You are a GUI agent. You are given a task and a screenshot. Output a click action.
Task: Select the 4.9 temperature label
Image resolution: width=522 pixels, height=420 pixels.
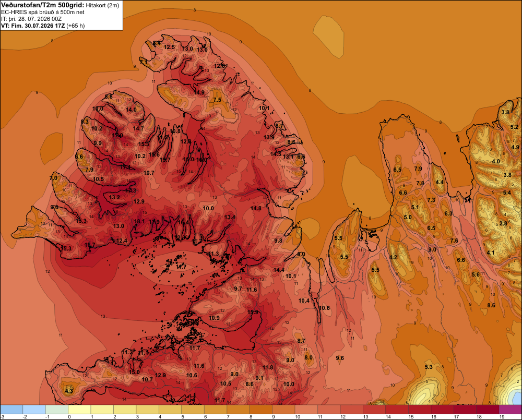tap(515, 147)
